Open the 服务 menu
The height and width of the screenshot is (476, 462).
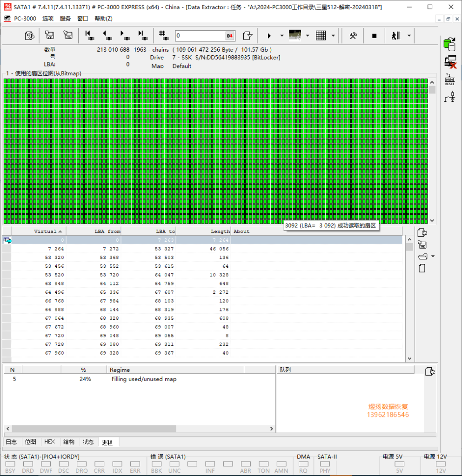pyautogui.click(x=66, y=19)
